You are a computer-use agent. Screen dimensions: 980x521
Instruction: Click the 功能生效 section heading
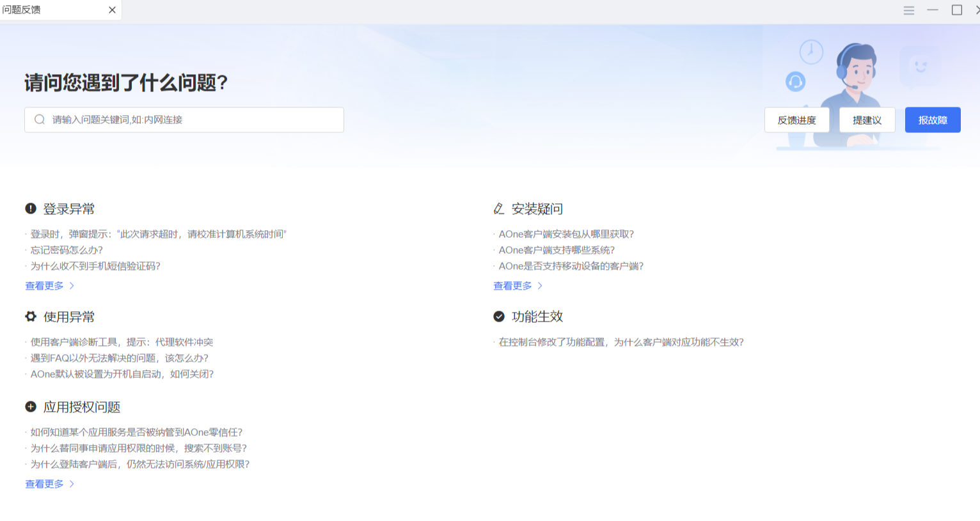[537, 317]
